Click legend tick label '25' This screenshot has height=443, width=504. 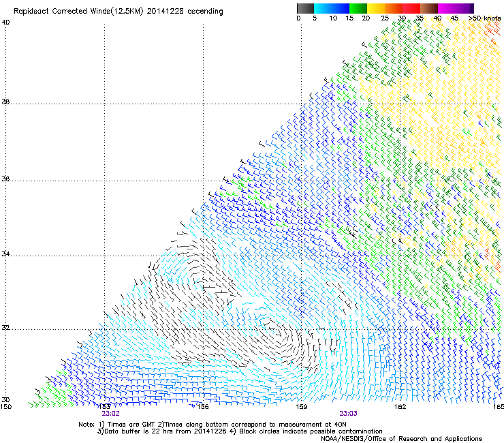point(385,18)
